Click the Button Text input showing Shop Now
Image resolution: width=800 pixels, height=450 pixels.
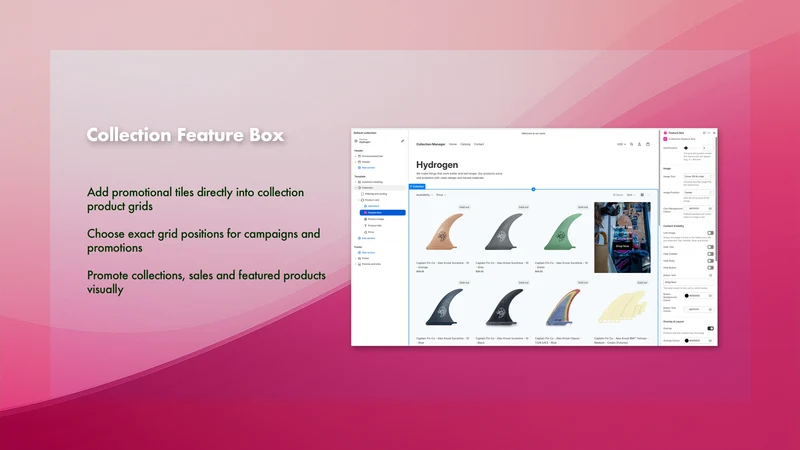click(688, 282)
